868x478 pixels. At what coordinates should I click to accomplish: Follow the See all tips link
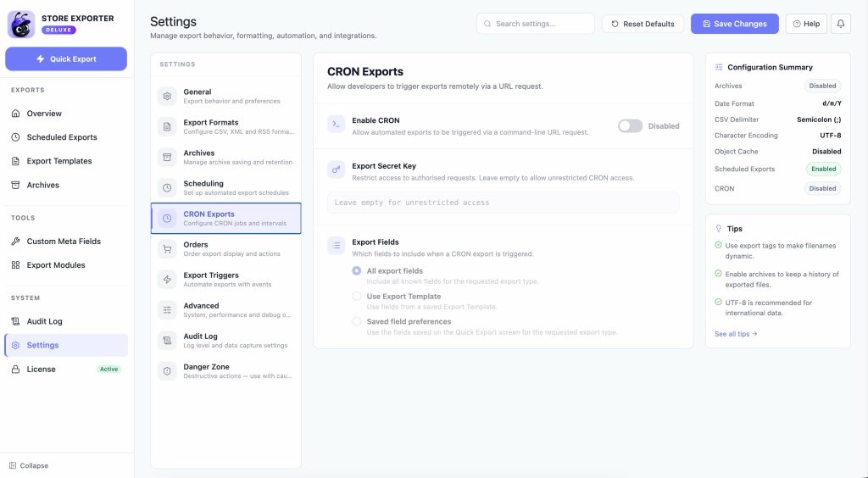tap(736, 334)
